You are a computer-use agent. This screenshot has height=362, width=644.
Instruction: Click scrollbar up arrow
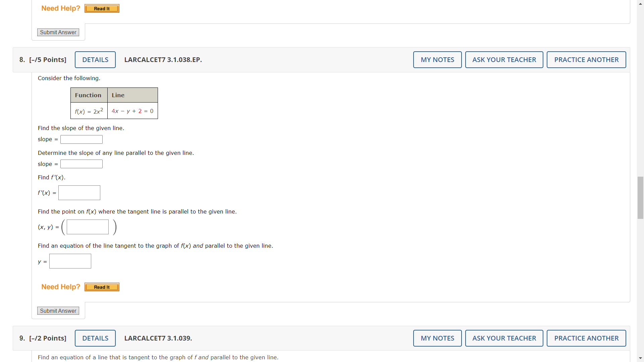pos(640,3)
